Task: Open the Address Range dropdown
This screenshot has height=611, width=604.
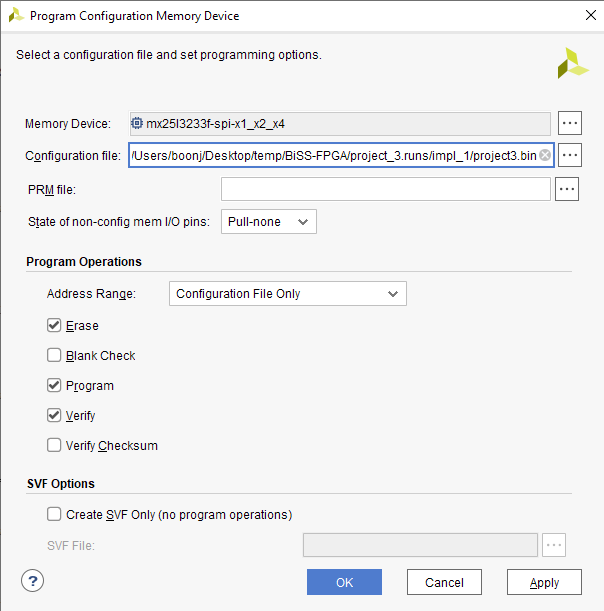Action: coord(287,293)
